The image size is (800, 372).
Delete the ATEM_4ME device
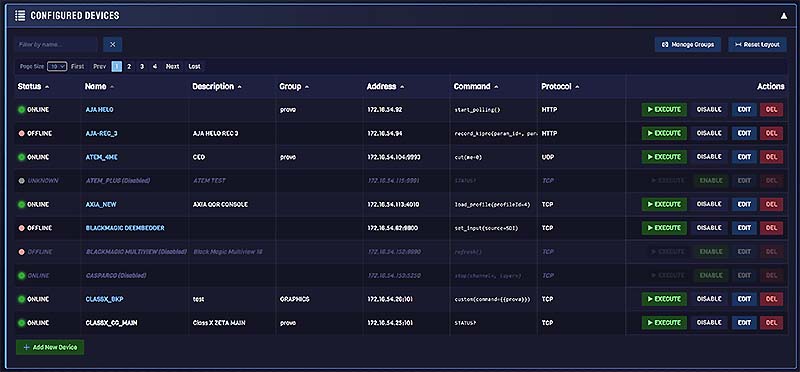click(771, 157)
